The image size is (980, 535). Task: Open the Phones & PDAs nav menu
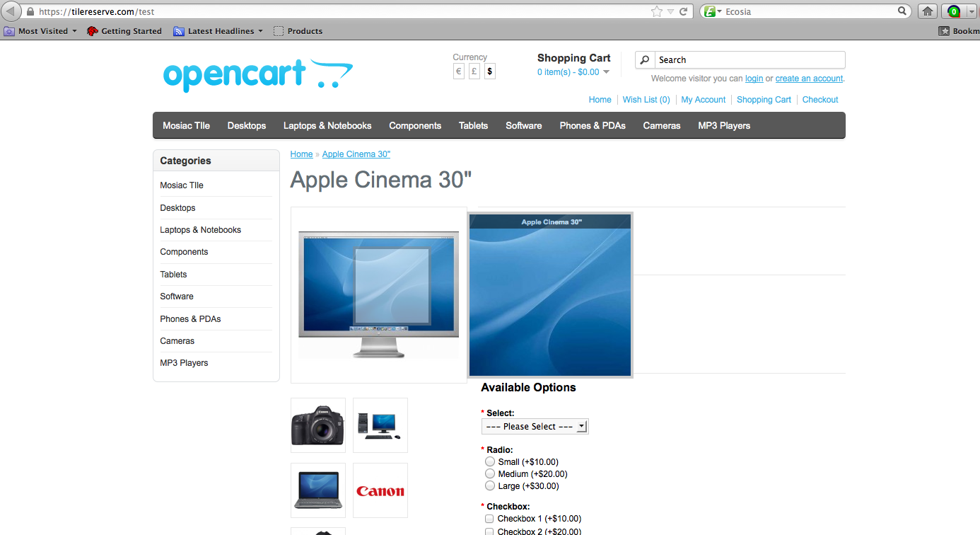(x=593, y=125)
